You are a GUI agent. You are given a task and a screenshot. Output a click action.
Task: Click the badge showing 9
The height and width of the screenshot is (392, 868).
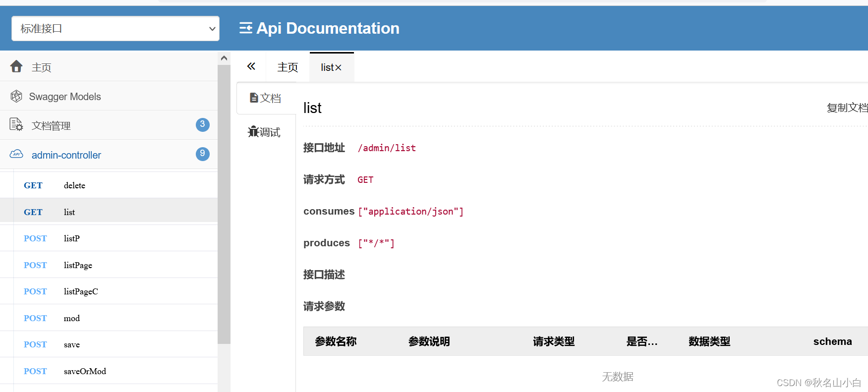202,154
